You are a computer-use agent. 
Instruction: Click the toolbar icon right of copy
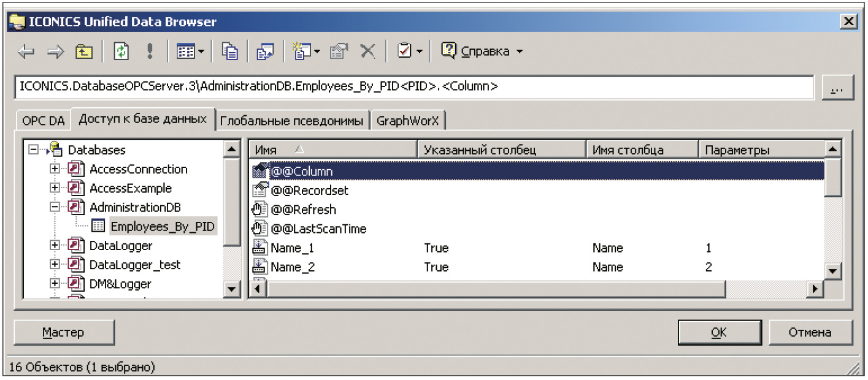[265, 52]
